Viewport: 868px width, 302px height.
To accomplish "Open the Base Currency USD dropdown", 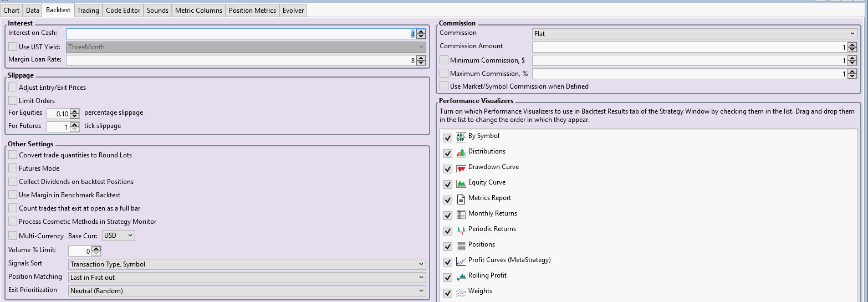I will click(x=119, y=236).
